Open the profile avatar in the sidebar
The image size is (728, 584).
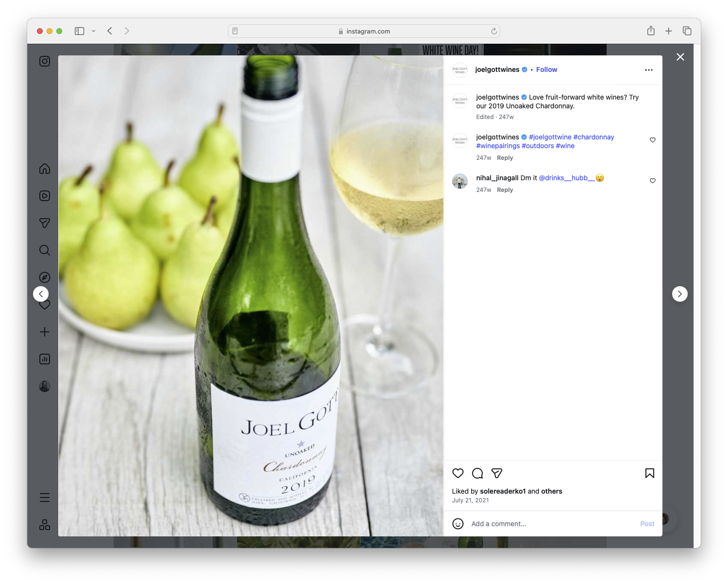point(45,386)
